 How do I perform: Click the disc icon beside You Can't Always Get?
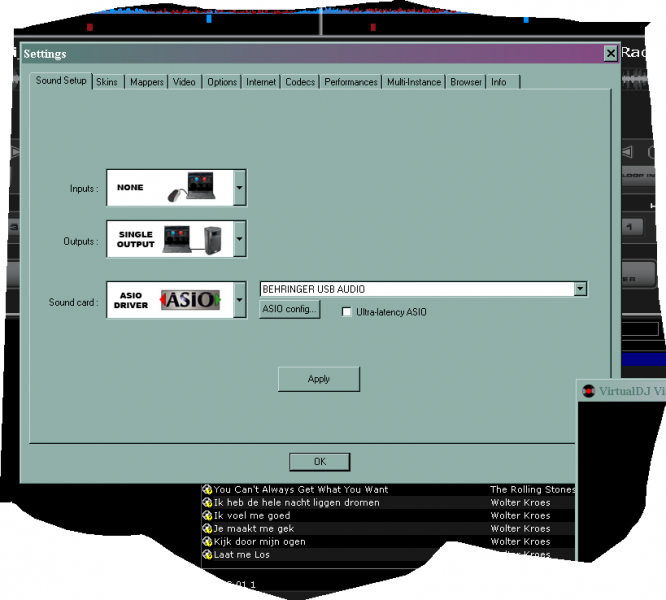[207, 490]
